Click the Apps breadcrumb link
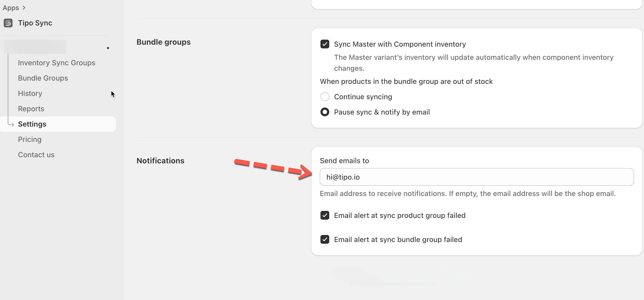Screen dimensions: 644x300 [11, 8]
